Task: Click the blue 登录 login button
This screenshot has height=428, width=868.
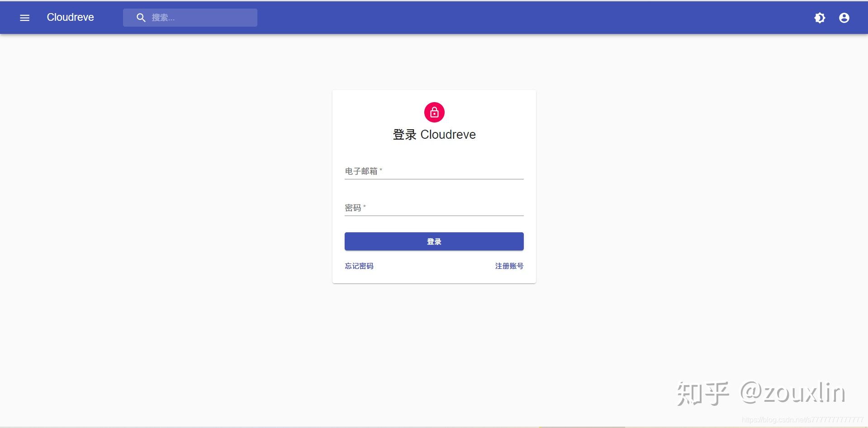Action: [434, 241]
